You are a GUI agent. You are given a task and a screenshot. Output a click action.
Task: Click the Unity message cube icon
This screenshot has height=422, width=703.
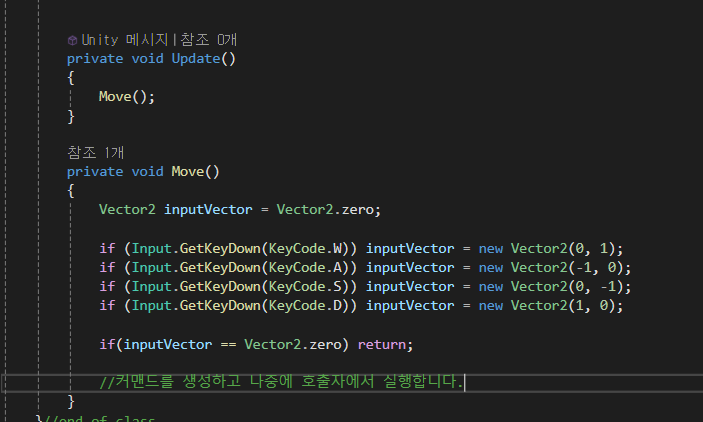point(72,40)
